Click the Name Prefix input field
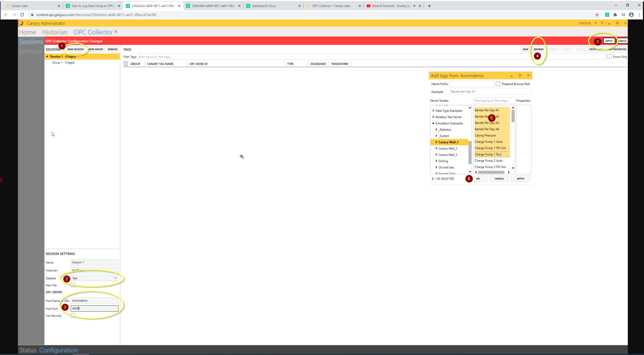Screen dimensions: 644x355 [472, 84]
